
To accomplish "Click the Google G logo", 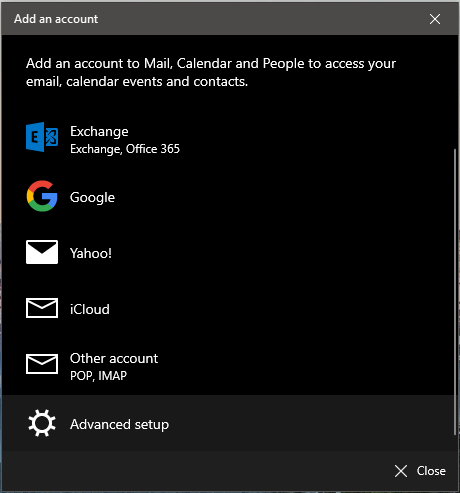I will click(x=42, y=196).
